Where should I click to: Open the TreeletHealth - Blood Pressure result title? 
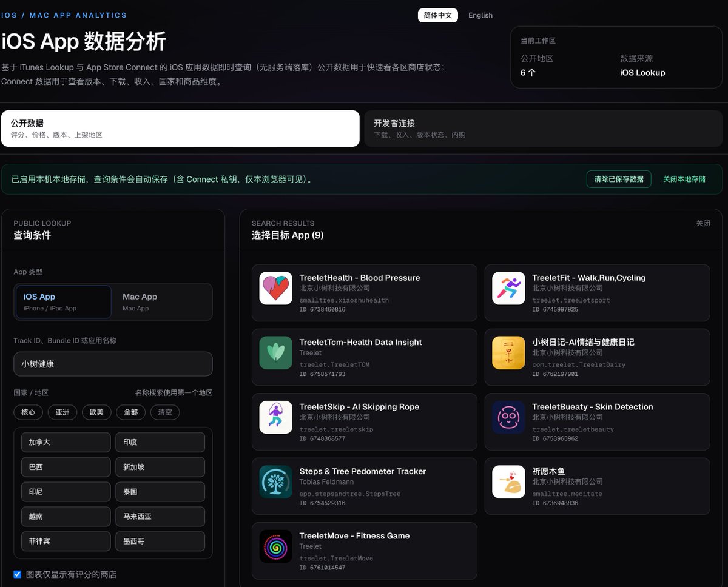[x=360, y=278]
